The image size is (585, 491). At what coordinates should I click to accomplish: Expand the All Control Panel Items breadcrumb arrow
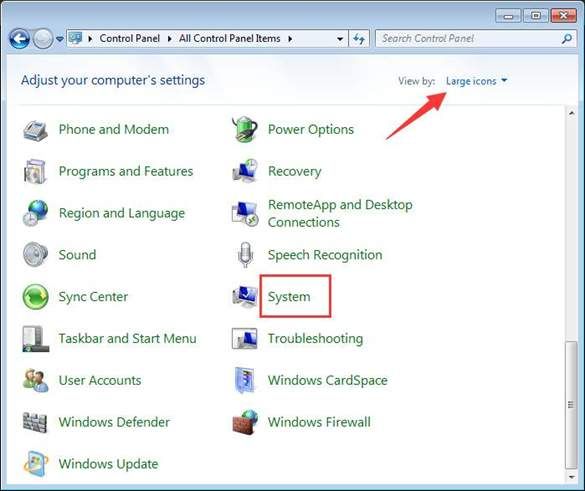(x=290, y=39)
